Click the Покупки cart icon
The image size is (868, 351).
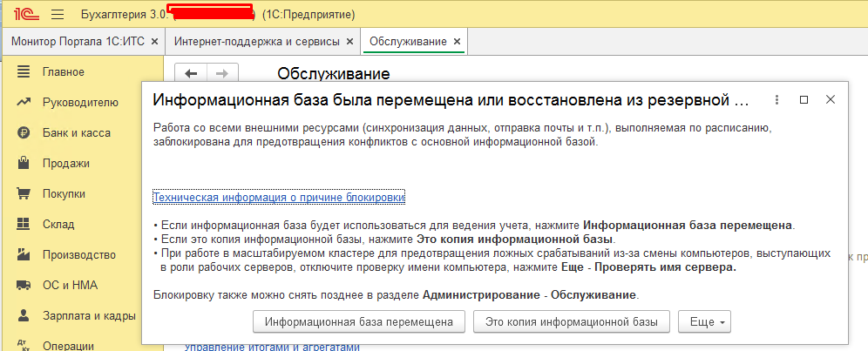point(24,193)
